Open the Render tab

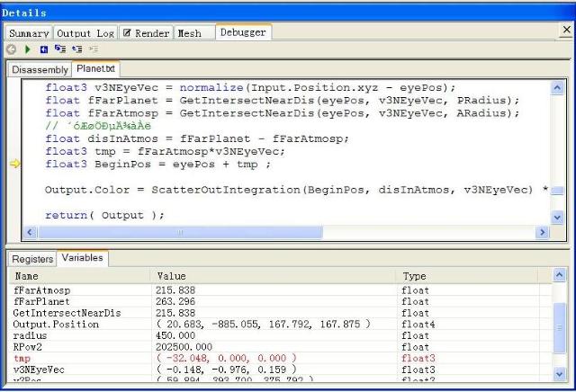tap(144, 33)
